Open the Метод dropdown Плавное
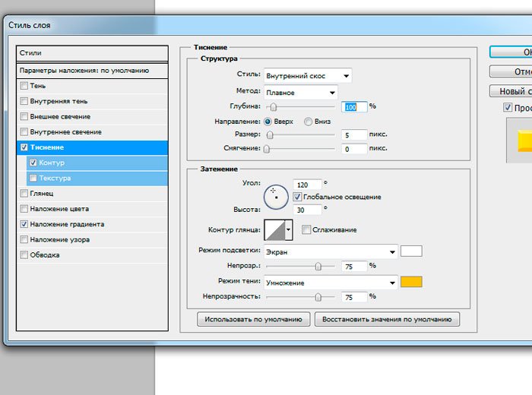Screen dimensions: 532x395 300,93
